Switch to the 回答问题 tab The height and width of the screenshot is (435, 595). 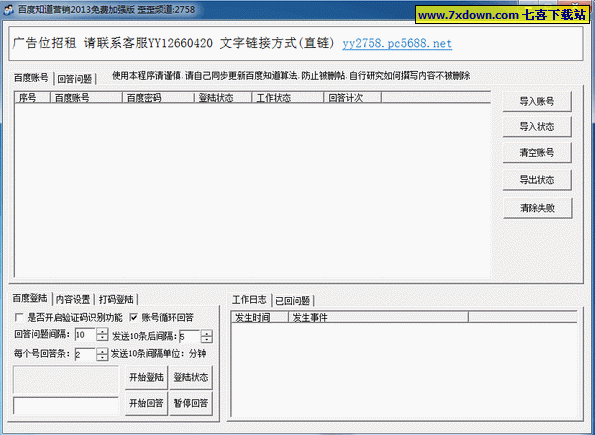75,79
